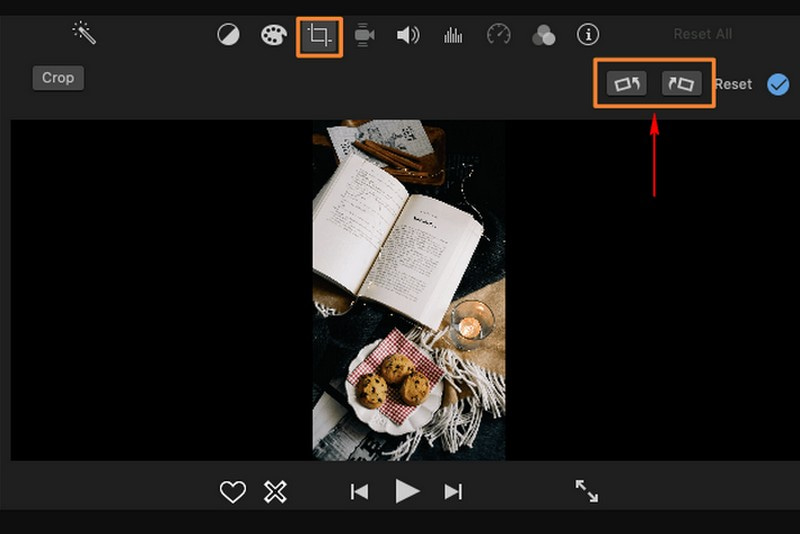Rotate the clip counterclockwise
800x534 pixels.
click(627, 83)
